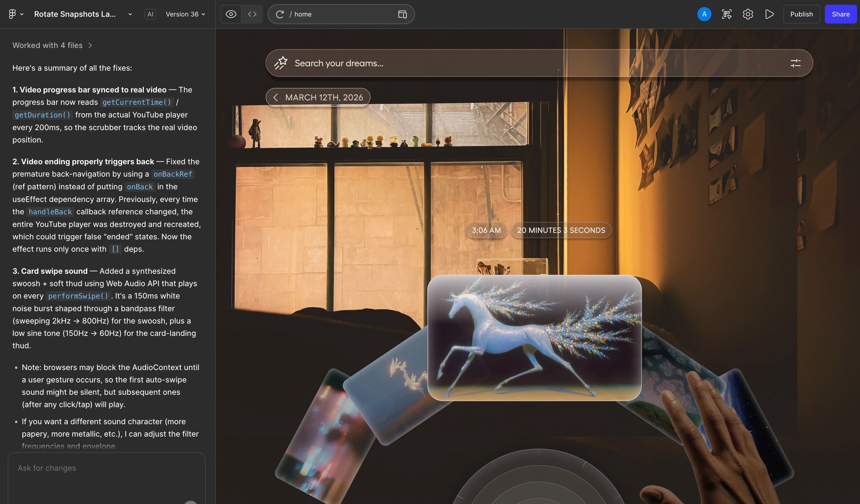Click inside the Ask for changes field
The height and width of the screenshot is (504, 860).
coord(106,468)
